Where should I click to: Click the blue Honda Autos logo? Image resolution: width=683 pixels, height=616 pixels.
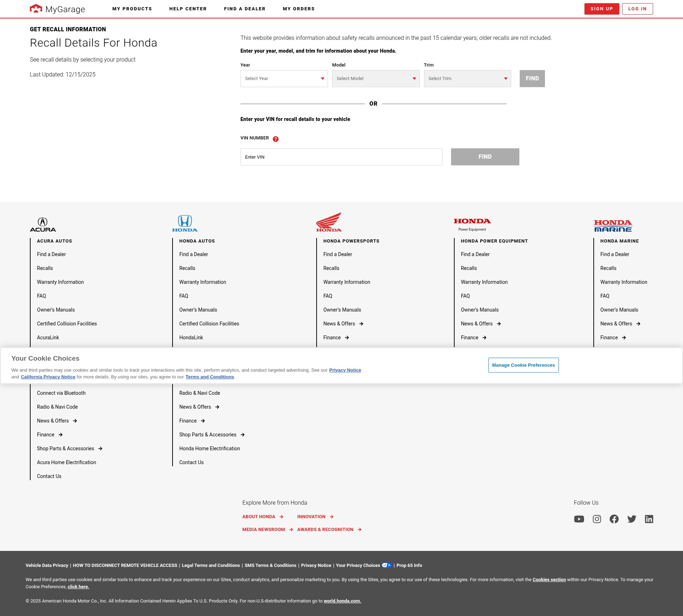pos(185,223)
